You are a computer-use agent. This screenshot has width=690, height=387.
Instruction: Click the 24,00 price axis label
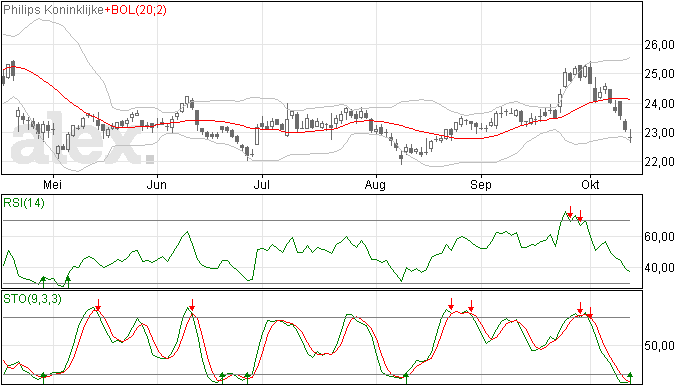(x=659, y=103)
